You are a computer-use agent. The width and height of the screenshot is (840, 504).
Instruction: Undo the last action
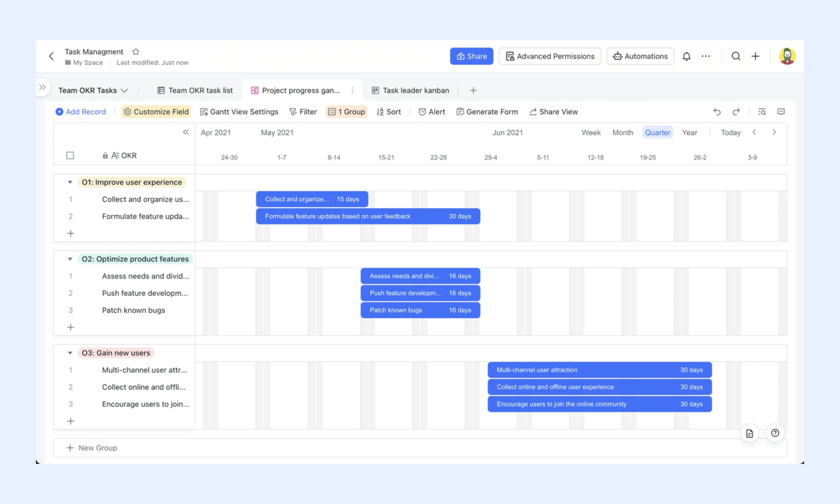click(717, 112)
